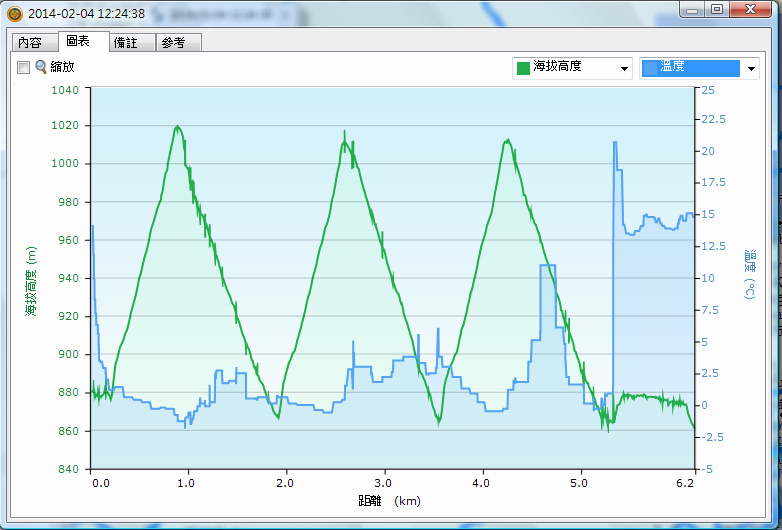Viewport: 782px width, 530px height.
Task: Minimize the chart window
Action: coord(692,9)
